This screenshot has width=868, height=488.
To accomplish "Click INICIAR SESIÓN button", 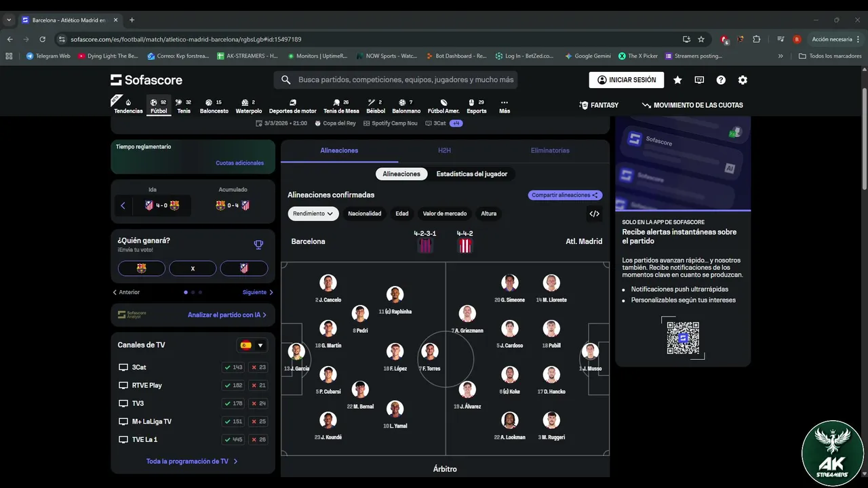I will (627, 80).
